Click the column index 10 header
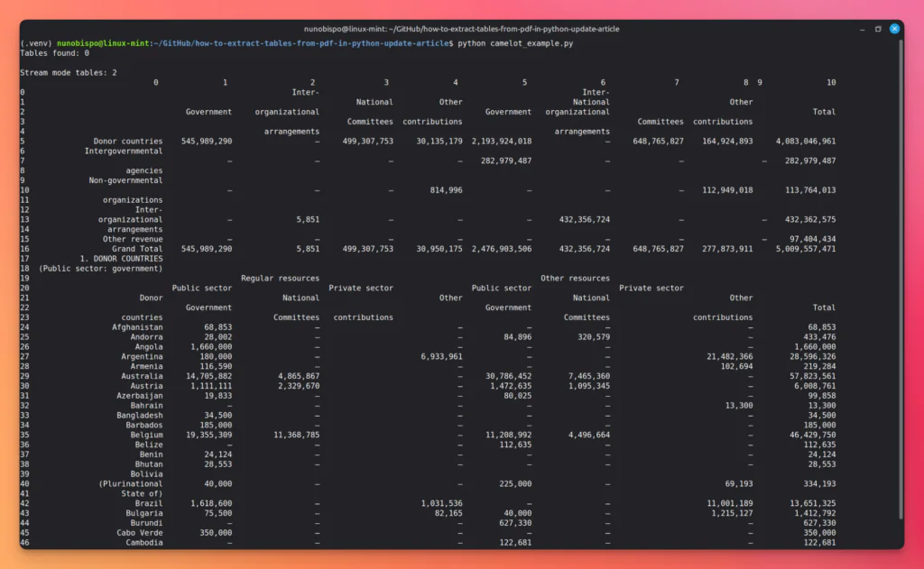The image size is (924, 569). 831,82
